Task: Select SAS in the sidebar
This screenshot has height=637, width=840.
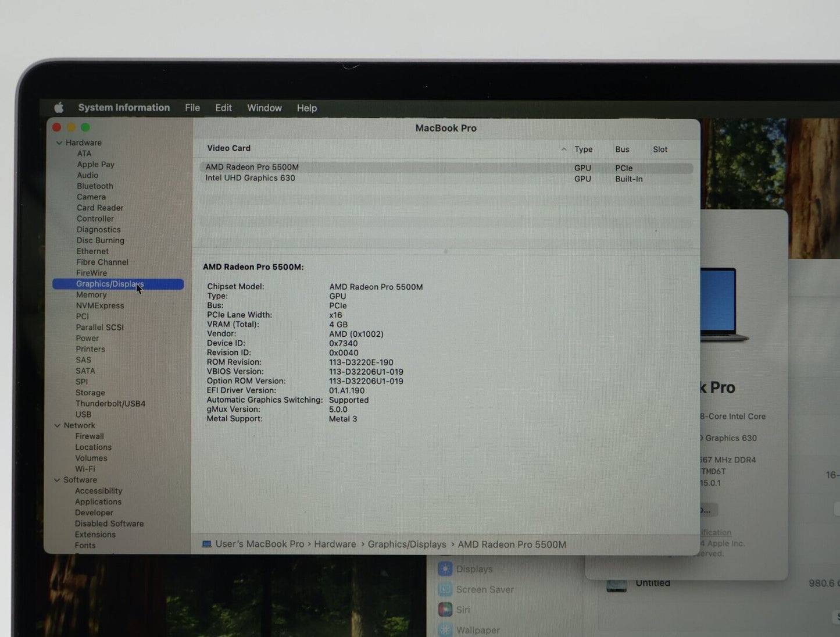Action: pos(84,360)
